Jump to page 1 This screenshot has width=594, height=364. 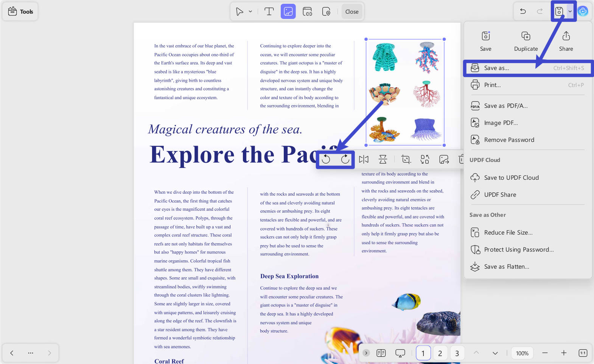click(x=423, y=353)
